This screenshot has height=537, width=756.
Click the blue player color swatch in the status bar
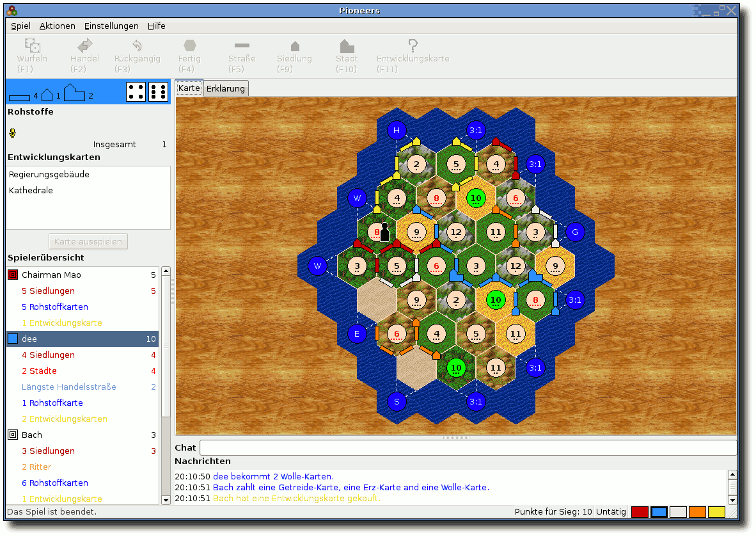[659, 512]
